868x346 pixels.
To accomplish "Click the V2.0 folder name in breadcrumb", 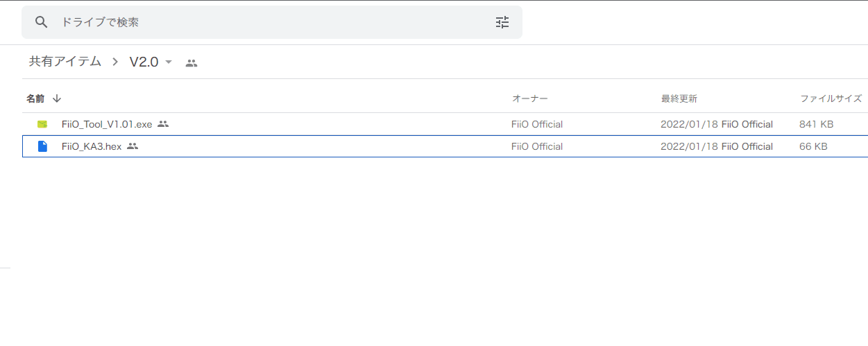I will [x=144, y=62].
